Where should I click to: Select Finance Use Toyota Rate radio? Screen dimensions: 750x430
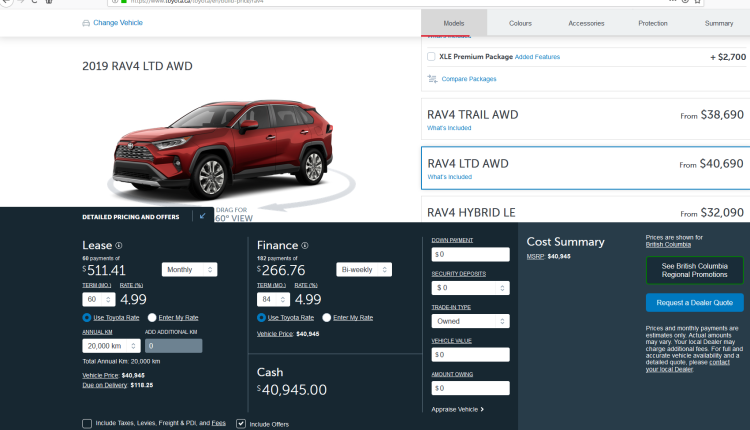(x=261, y=318)
